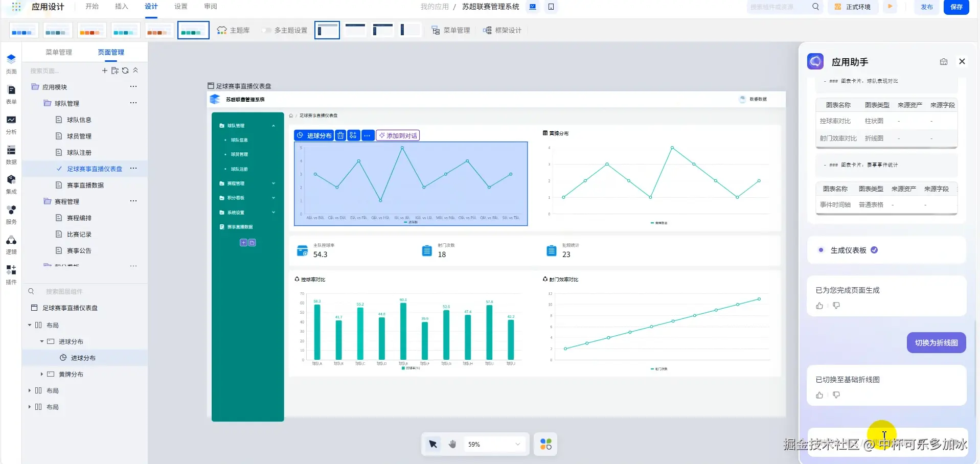This screenshot has height=464, width=980.
Task: Click the 保存 button
Action: [x=956, y=7]
